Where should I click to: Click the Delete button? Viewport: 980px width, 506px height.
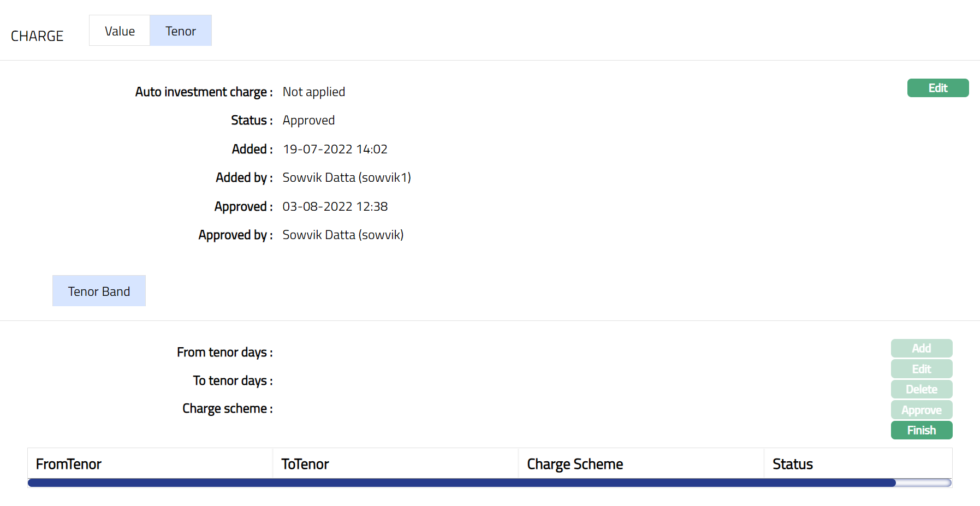tap(921, 389)
